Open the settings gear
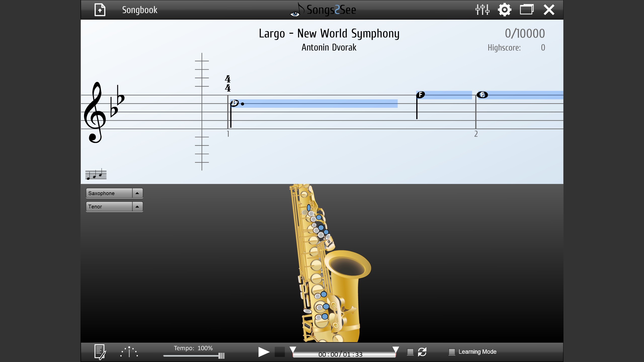This screenshot has height=362, width=644. (x=504, y=10)
